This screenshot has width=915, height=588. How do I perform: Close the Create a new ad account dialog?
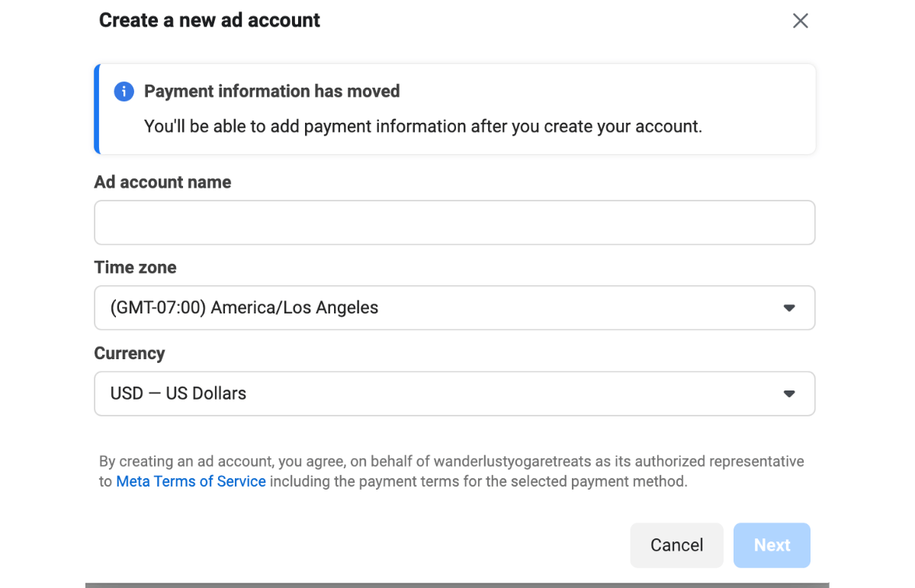click(x=800, y=21)
